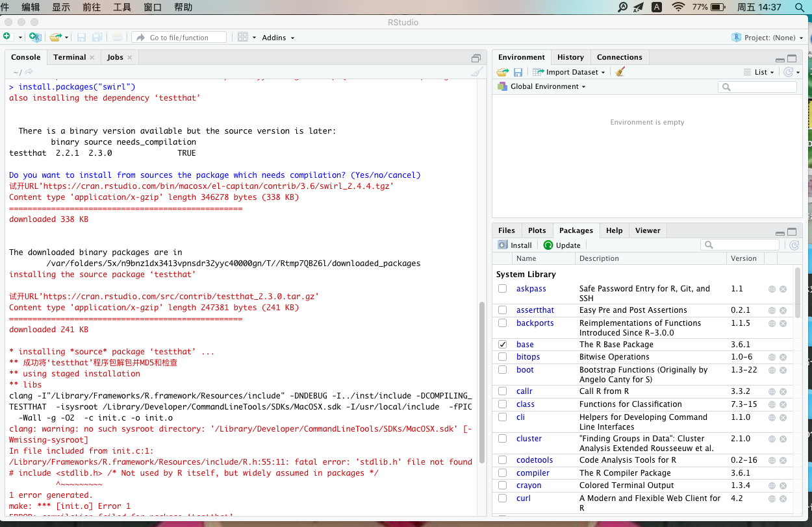Create a new R script file

coord(8,37)
